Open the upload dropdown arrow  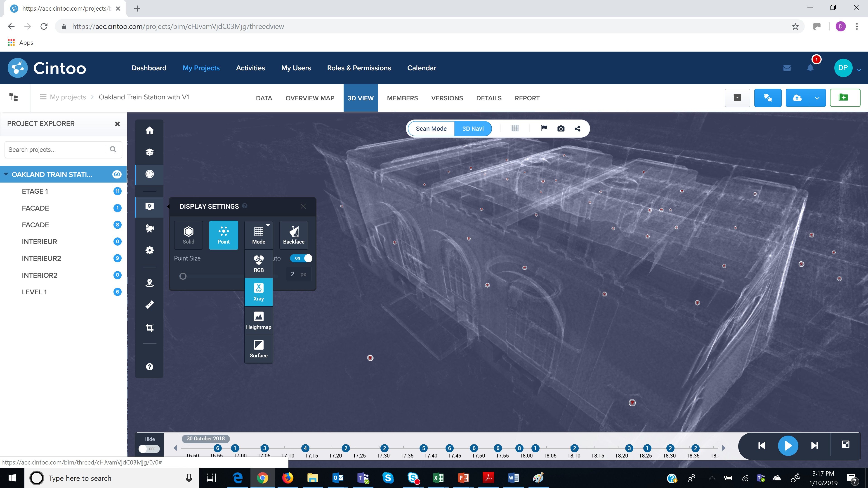tap(817, 98)
